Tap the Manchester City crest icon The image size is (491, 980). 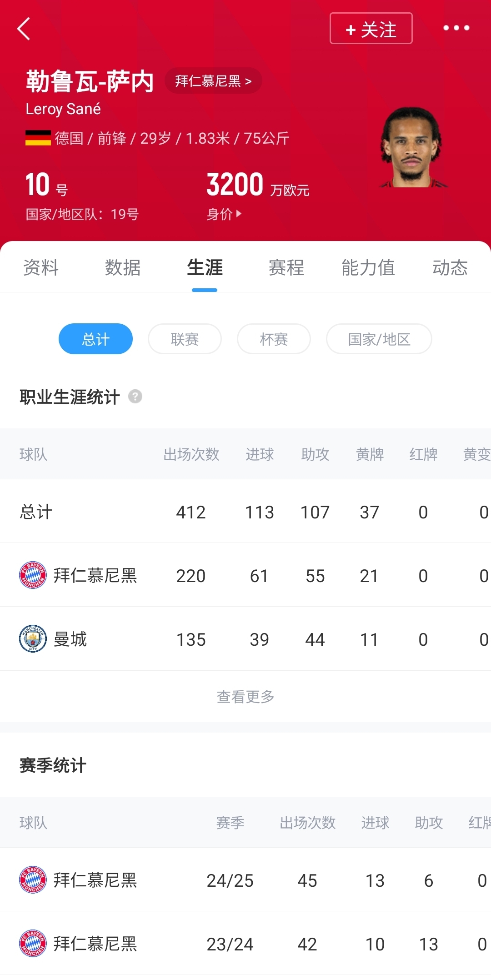33,639
